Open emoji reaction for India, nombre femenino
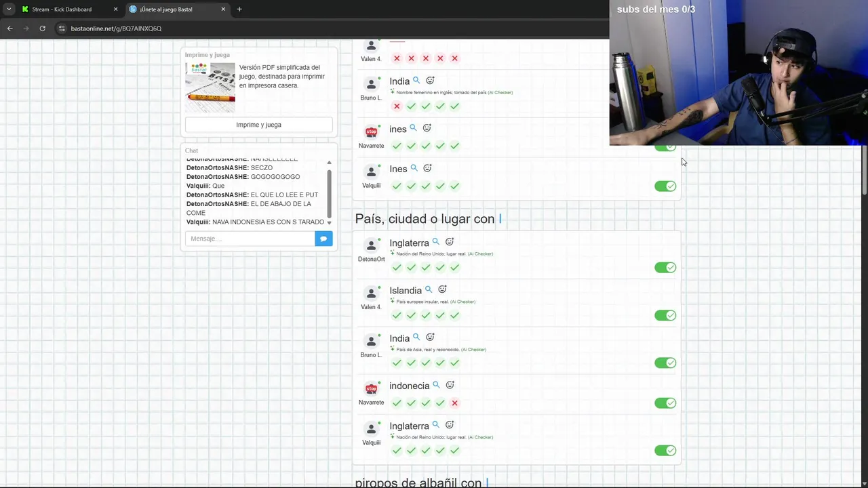Screen dimensions: 868x488 430,81
